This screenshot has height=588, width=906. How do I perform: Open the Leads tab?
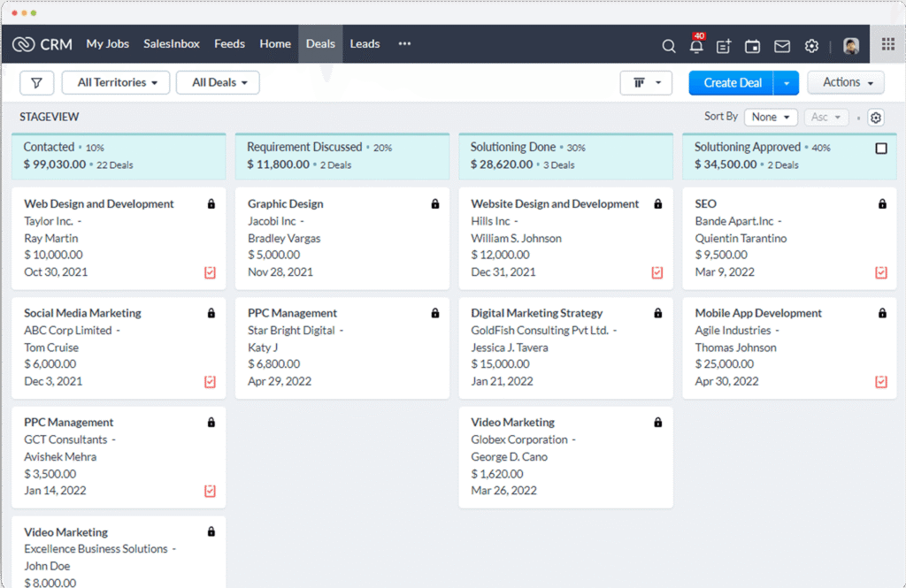click(365, 44)
